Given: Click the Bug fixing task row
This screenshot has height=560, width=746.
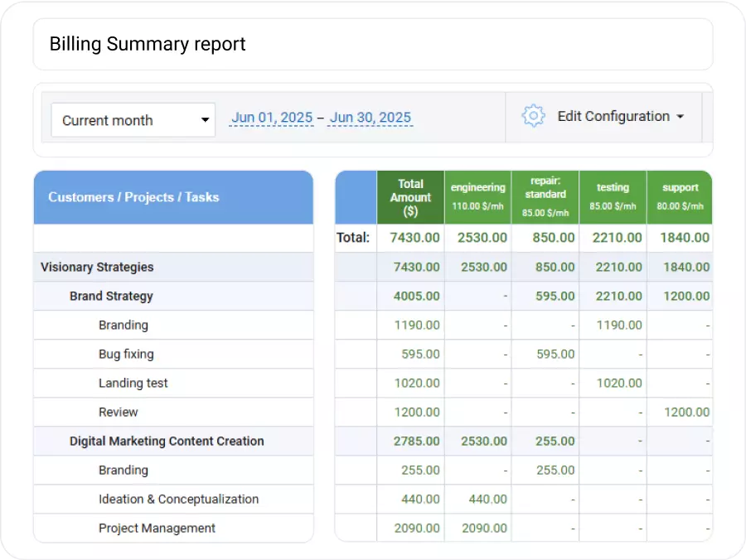Looking at the screenshot, I should coord(124,354).
